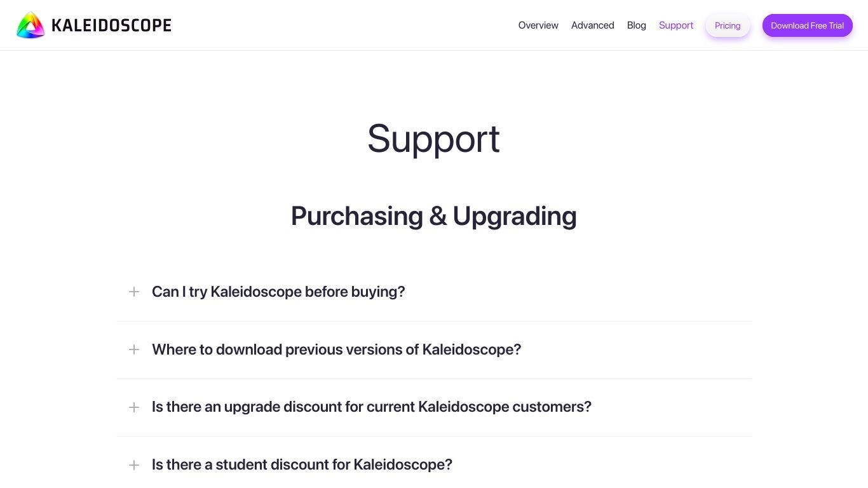Select the Support navigation link
The width and height of the screenshot is (868, 488).
click(x=676, y=25)
